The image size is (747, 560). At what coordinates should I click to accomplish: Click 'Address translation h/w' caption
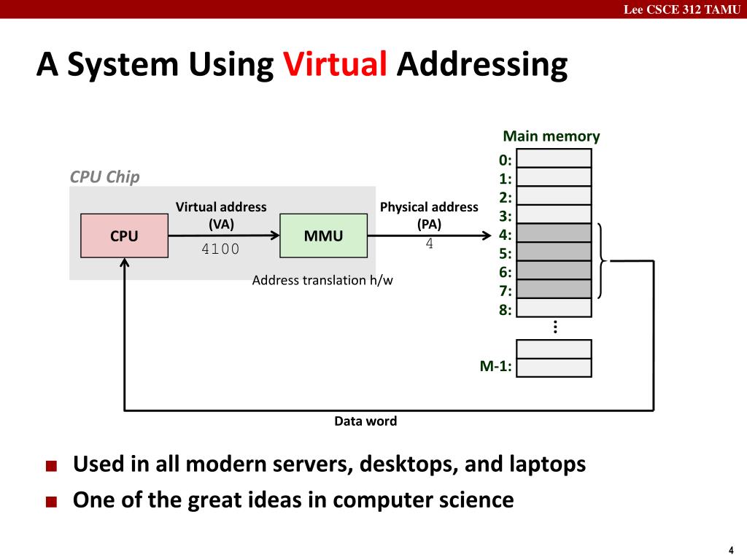tap(322, 281)
